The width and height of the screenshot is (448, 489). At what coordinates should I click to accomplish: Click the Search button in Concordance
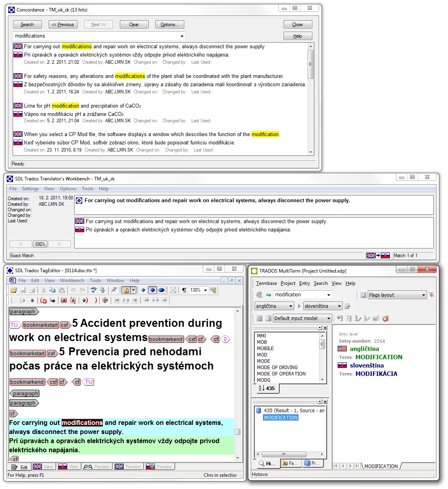coord(27,25)
